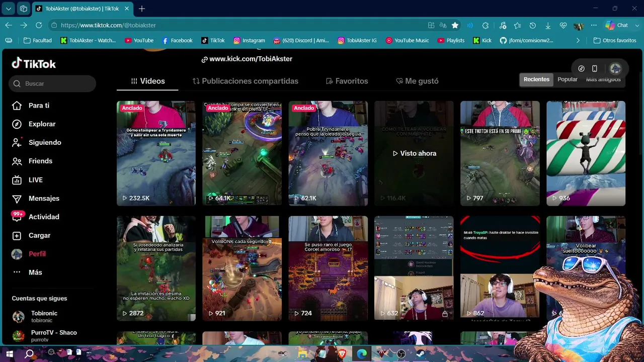Open the YouTube bookmark
Image resolution: width=644 pixels, height=362 pixels.
[x=139, y=40]
